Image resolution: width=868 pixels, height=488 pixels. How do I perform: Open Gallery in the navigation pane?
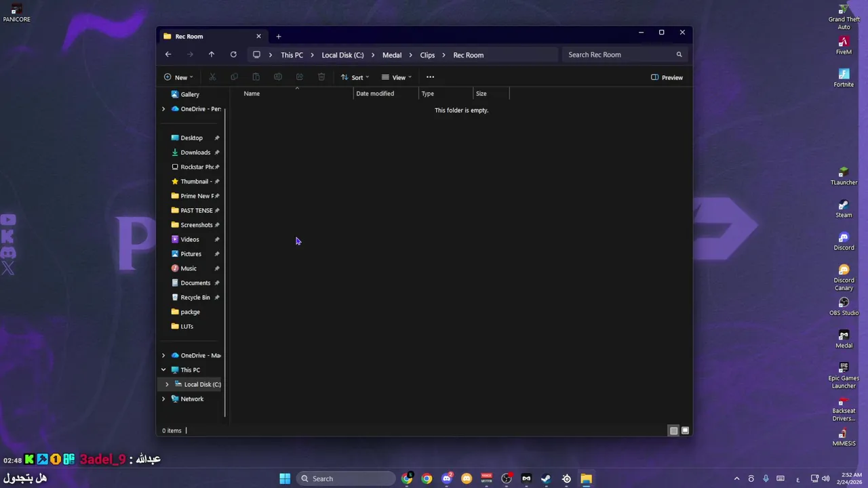[190, 94]
